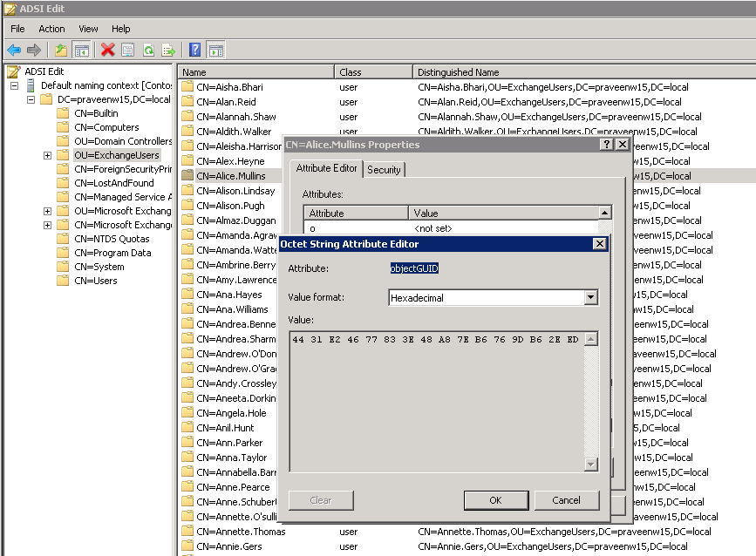Click the Back arrow toolbar icon
This screenshot has width=756, height=556.
pos(15,50)
